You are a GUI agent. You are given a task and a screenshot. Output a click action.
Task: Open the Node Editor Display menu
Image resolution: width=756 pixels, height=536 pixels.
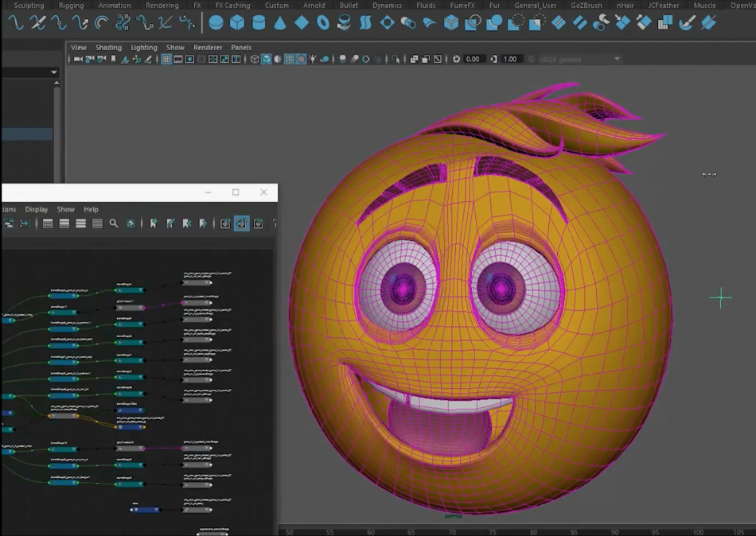tap(37, 209)
